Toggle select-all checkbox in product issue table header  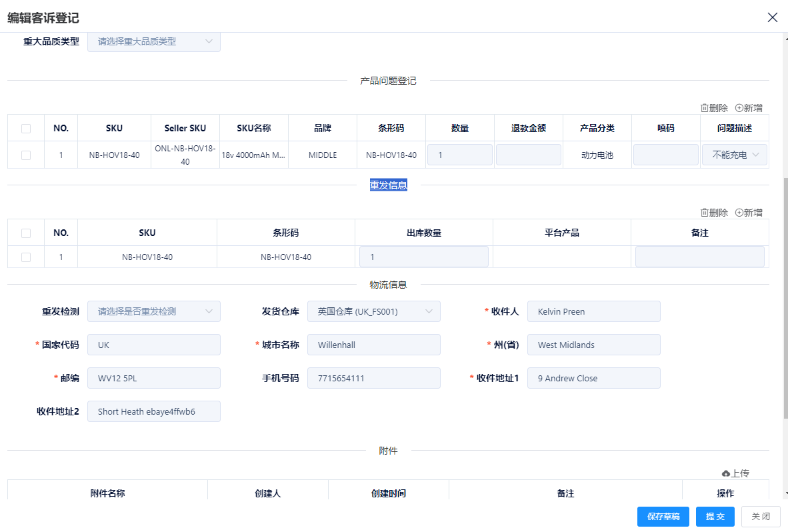[x=26, y=128]
